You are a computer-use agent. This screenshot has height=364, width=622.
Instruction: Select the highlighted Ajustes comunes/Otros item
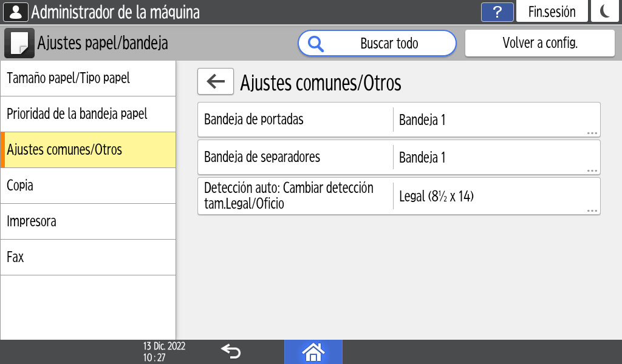tap(88, 150)
